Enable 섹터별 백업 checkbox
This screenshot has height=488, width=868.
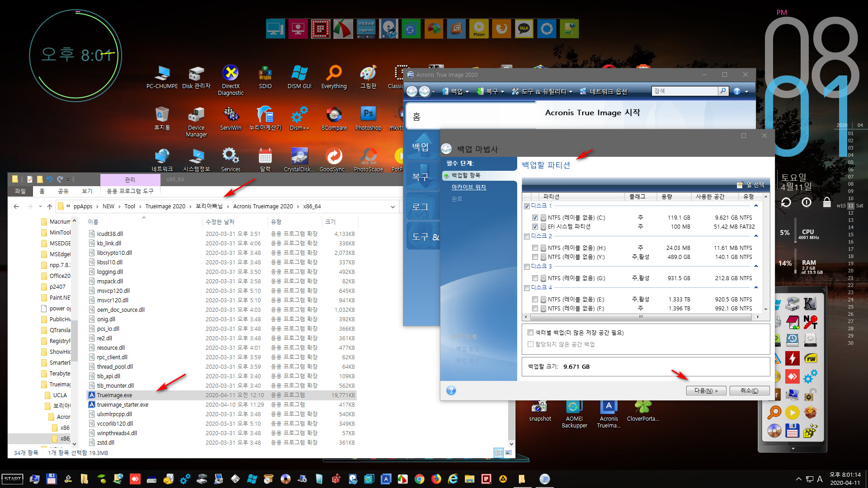click(530, 333)
